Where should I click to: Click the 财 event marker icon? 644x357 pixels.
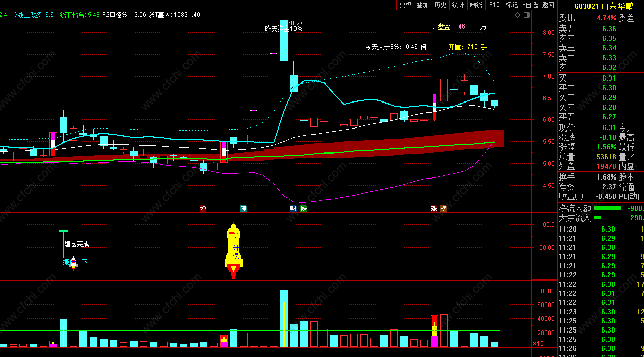coord(293,208)
